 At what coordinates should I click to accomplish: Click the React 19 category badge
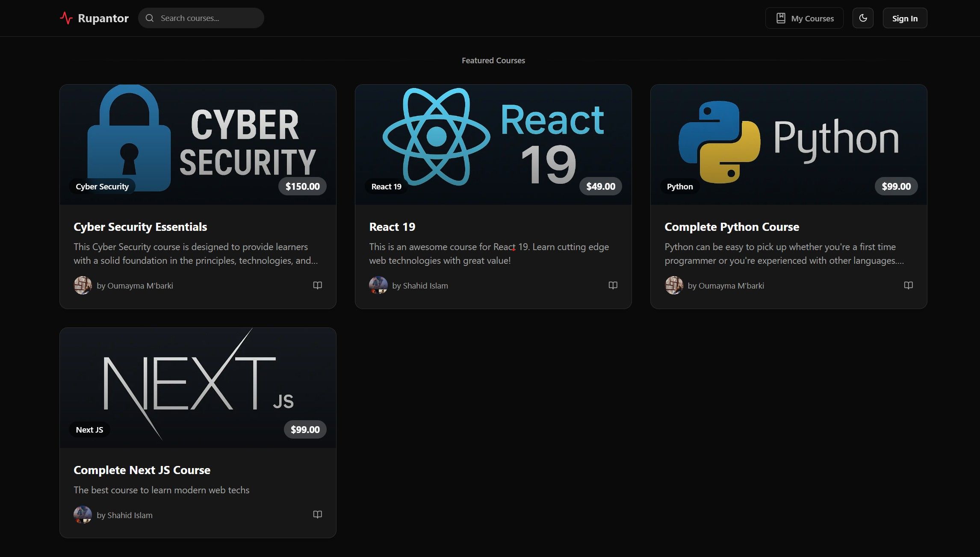pos(387,186)
